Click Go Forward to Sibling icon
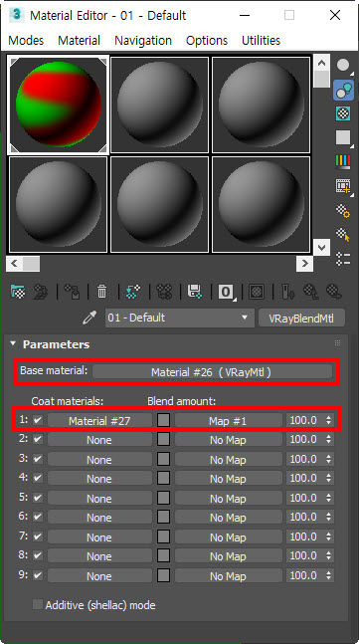The height and width of the screenshot is (644, 359). pos(334,292)
